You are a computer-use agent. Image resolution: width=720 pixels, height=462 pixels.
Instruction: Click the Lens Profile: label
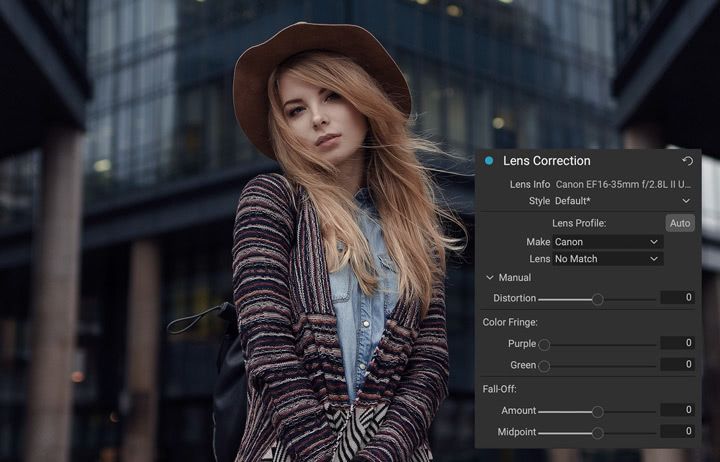[x=579, y=223]
